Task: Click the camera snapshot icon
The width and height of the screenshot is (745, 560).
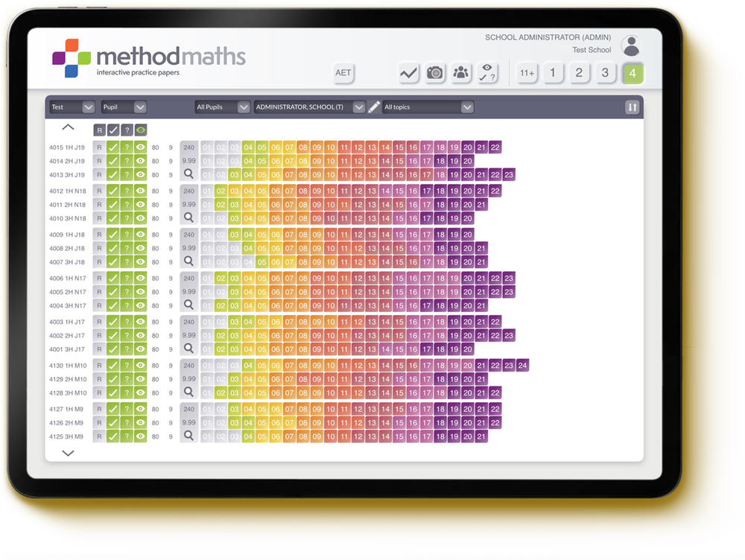Action: click(434, 73)
